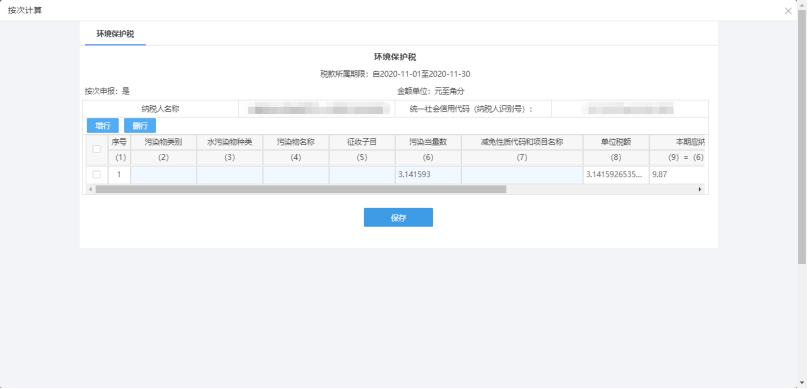This screenshot has height=389, width=808.
Task: Open the 征收子目 dropdown cell in row 1
Action: (362, 175)
